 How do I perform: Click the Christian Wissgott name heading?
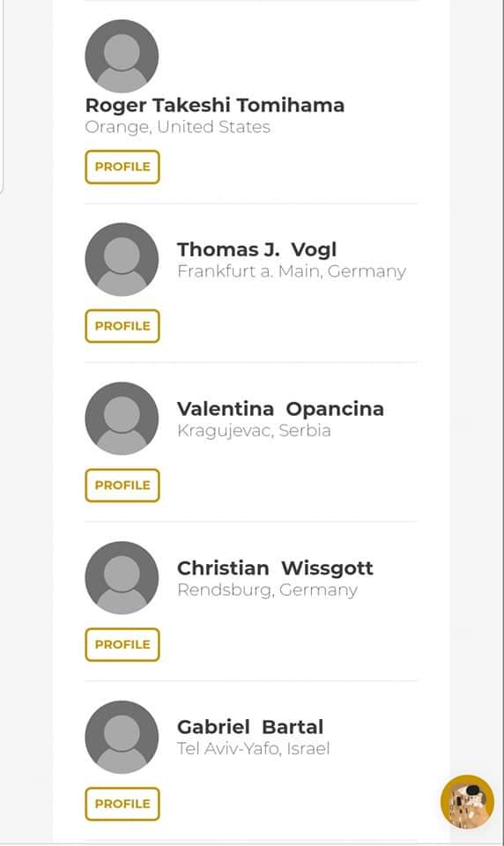click(275, 568)
